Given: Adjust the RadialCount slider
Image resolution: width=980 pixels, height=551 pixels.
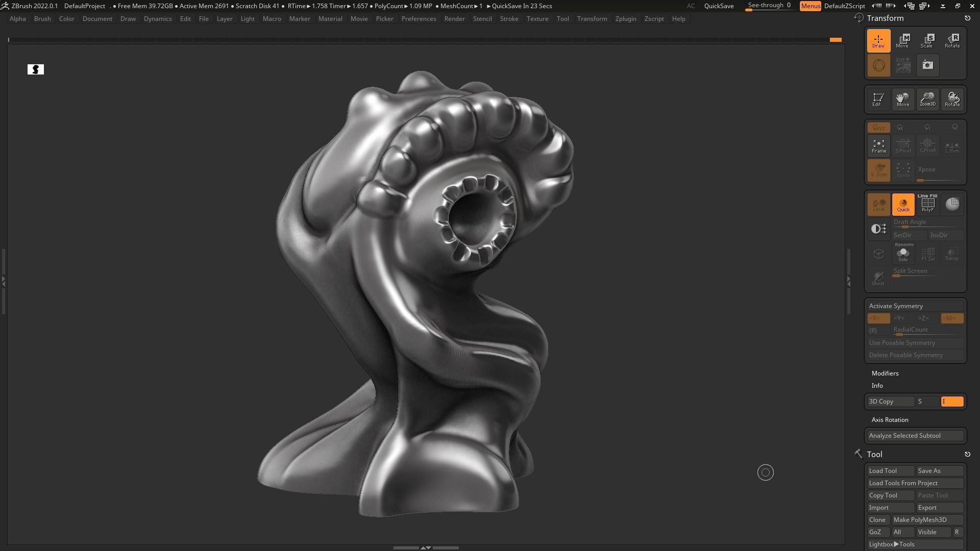Looking at the screenshot, I should tap(927, 331).
